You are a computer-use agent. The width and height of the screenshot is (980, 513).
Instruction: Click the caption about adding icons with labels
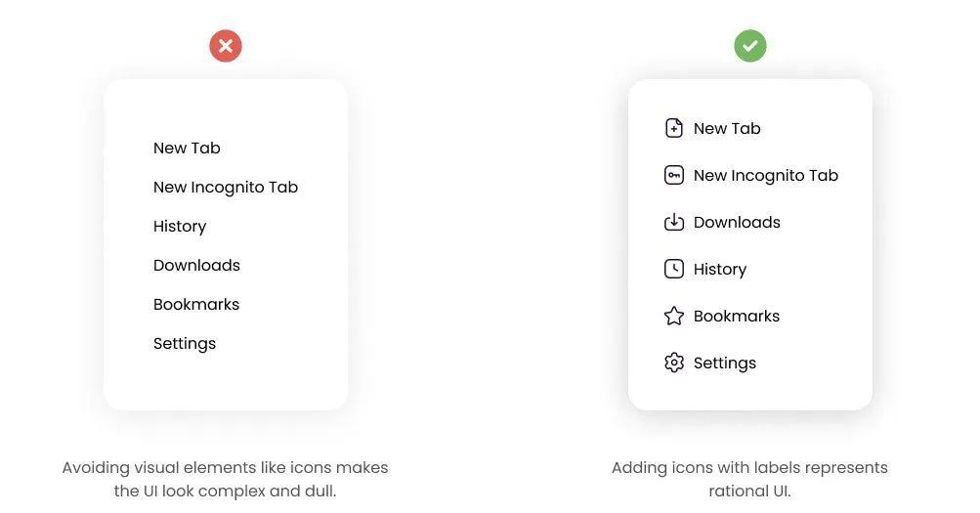coord(749,479)
